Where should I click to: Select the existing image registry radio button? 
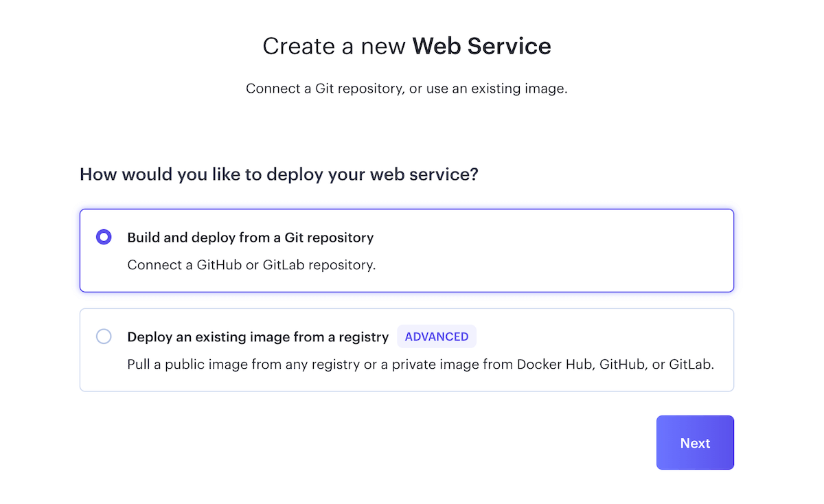click(104, 336)
